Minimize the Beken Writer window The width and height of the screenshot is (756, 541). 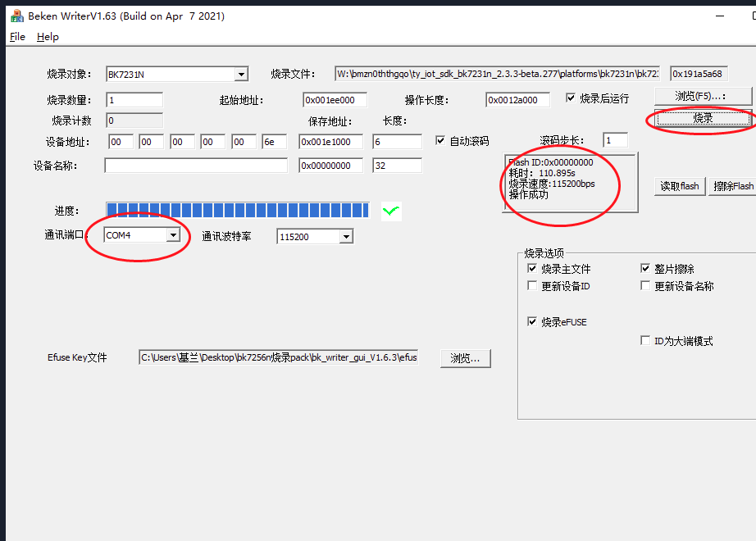[720, 16]
